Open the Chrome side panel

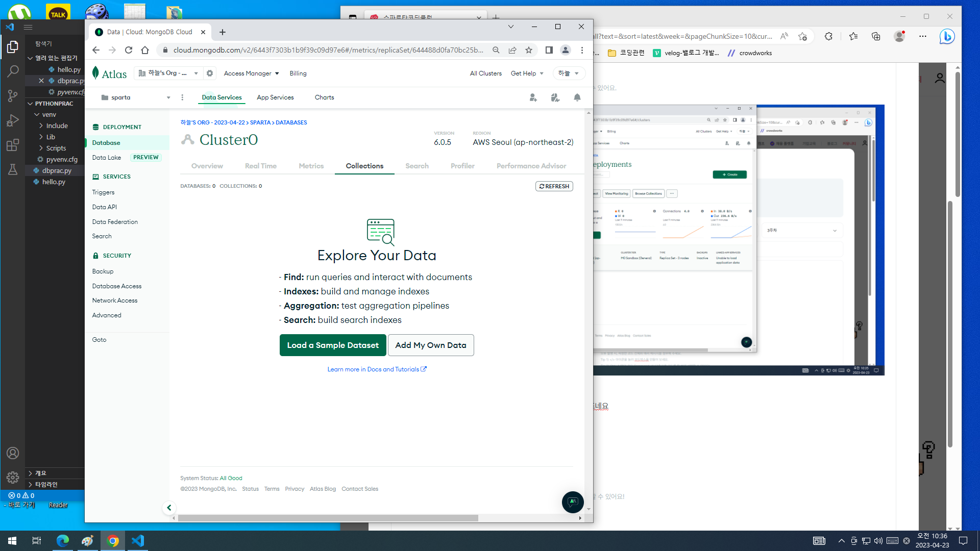tap(549, 50)
